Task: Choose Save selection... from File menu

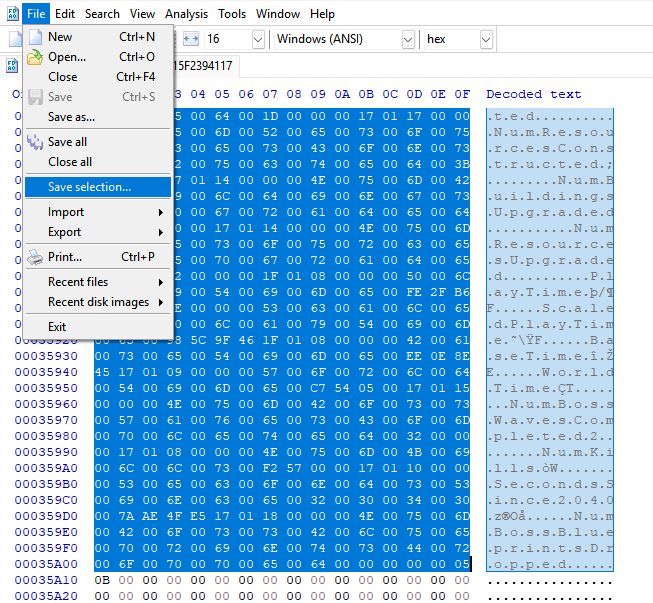Action: tap(98, 187)
